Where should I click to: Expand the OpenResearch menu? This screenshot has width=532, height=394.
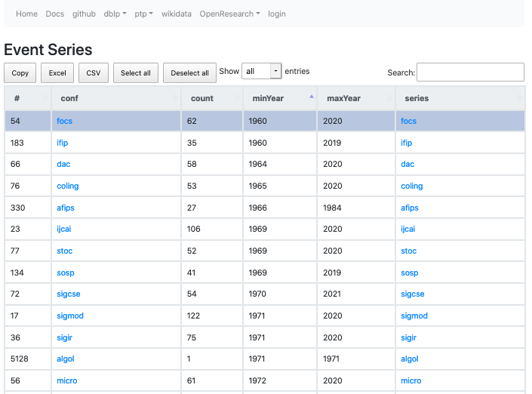(229, 14)
